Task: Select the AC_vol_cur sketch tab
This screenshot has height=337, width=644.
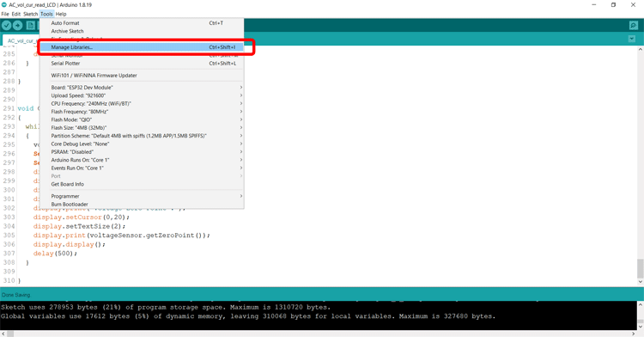Action: (x=21, y=40)
